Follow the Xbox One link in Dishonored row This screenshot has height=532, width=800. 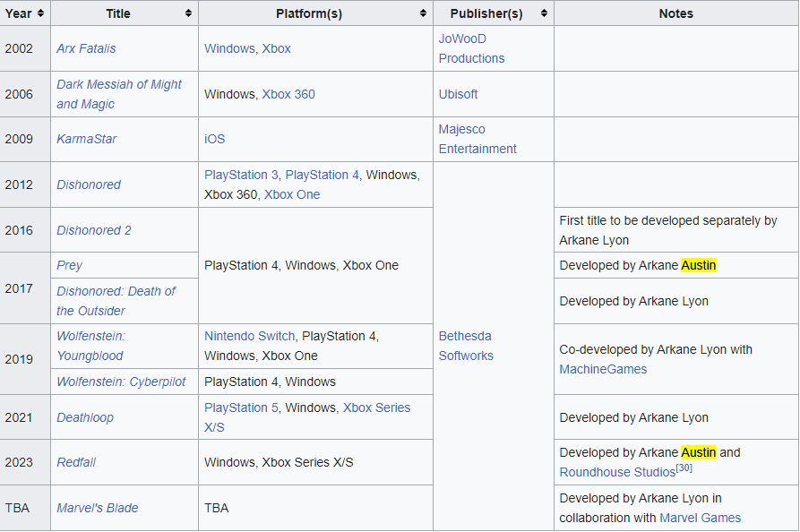click(292, 194)
